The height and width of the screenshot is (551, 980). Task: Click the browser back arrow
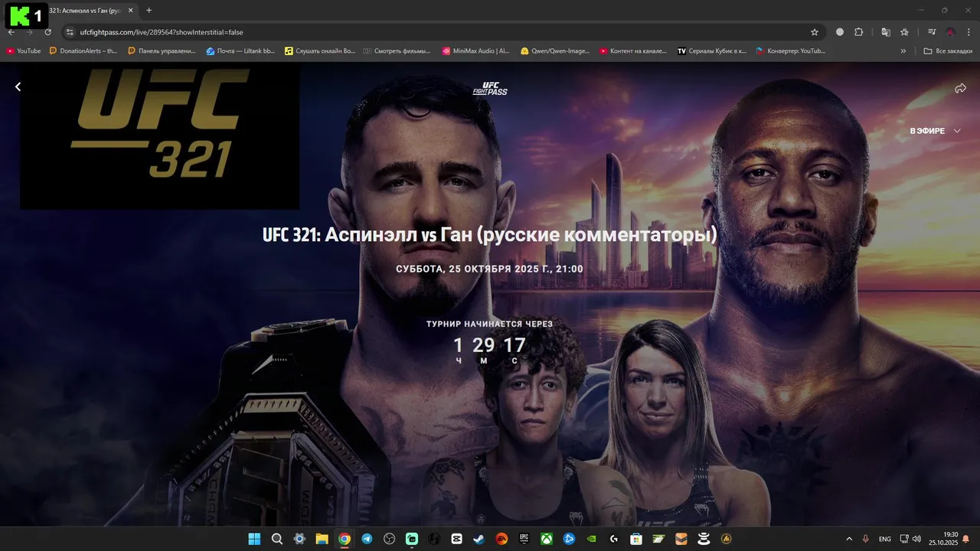[x=11, y=32]
